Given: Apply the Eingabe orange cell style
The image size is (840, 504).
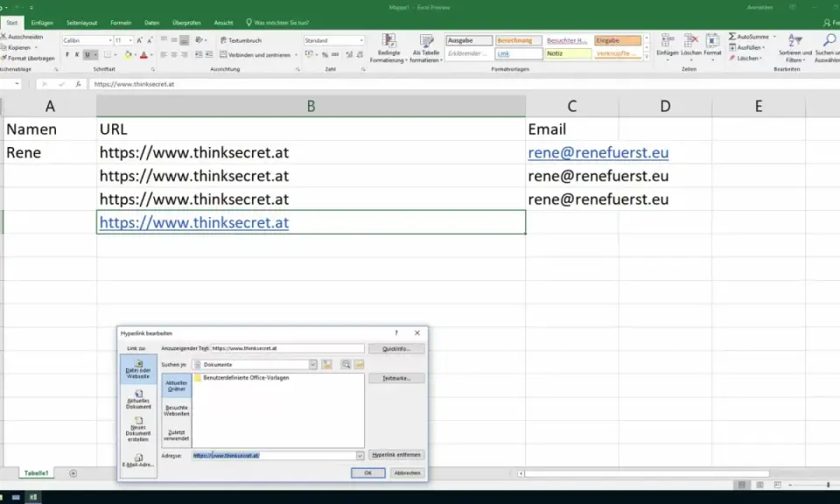Looking at the screenshot, I should coord(618,40).
